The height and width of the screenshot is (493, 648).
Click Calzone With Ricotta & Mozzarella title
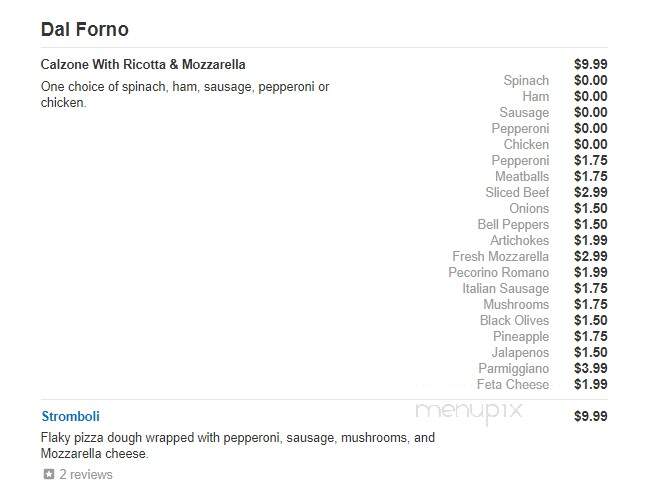(x=143, y=64)
